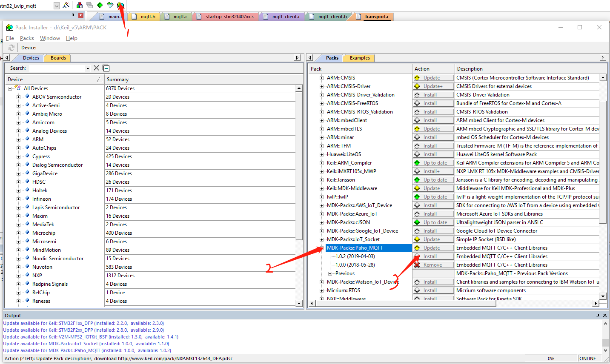Open the Packs menu in Pack Installer
The width and height of the screenshot is (610, 364).
click(x=27, y=38)
